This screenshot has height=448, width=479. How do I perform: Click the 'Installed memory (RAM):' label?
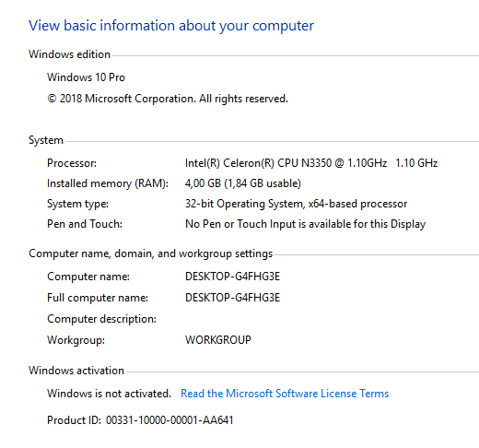[x=108, y=183]
